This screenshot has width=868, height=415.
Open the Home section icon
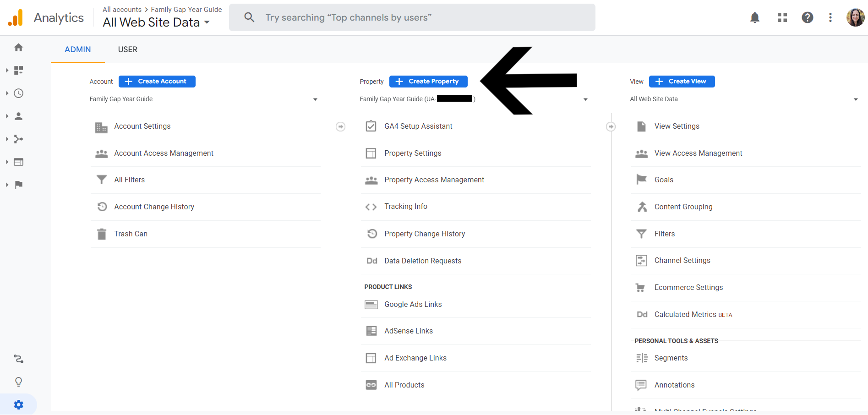[18, 47]
